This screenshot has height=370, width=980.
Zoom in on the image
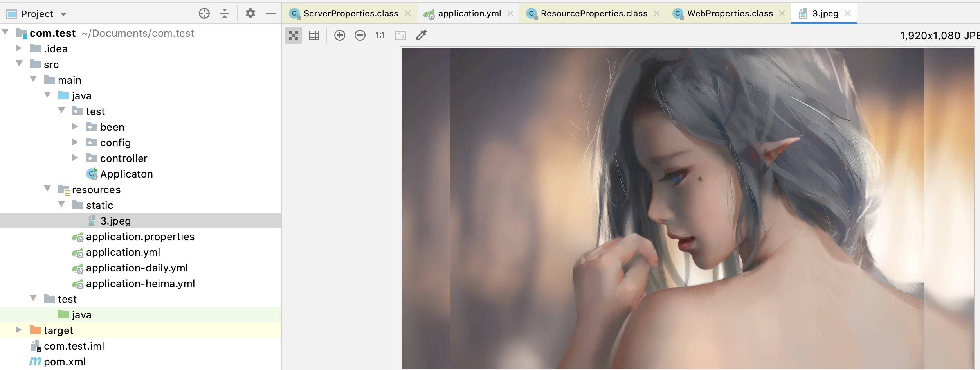340,36
